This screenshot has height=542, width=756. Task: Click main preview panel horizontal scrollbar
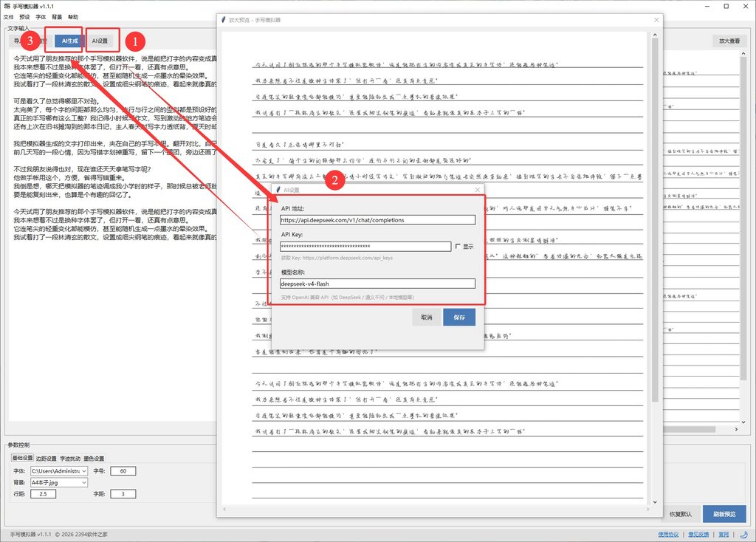click(690, 429)
